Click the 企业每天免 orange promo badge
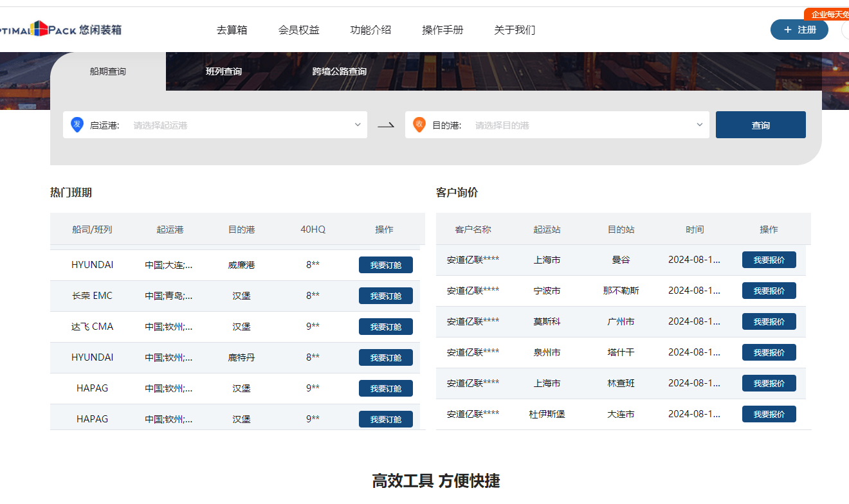 828,14
